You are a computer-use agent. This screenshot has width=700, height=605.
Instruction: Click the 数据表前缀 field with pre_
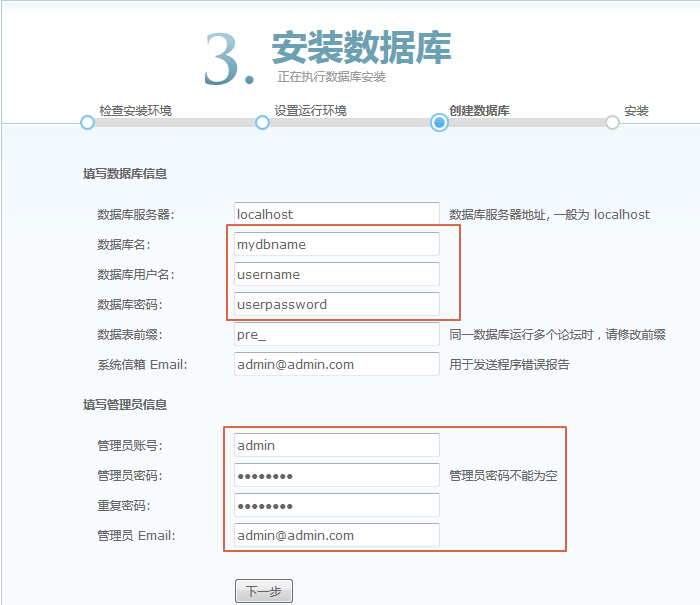click(x=337, y=334)
